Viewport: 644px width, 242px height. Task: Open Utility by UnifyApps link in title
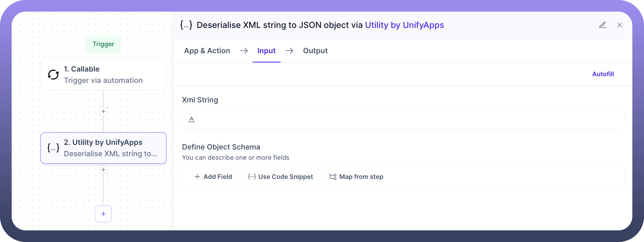pyautogui.click(x=404, y=25)
